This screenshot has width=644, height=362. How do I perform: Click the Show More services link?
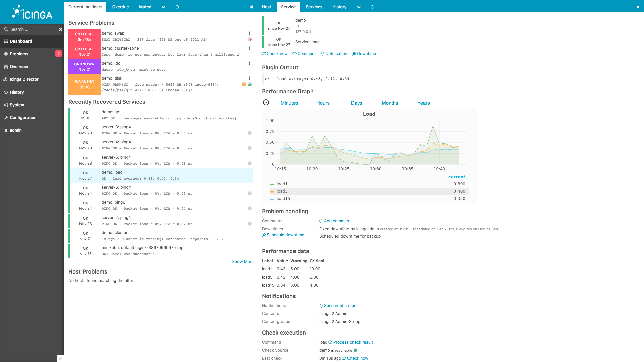(x=243, y=261)
